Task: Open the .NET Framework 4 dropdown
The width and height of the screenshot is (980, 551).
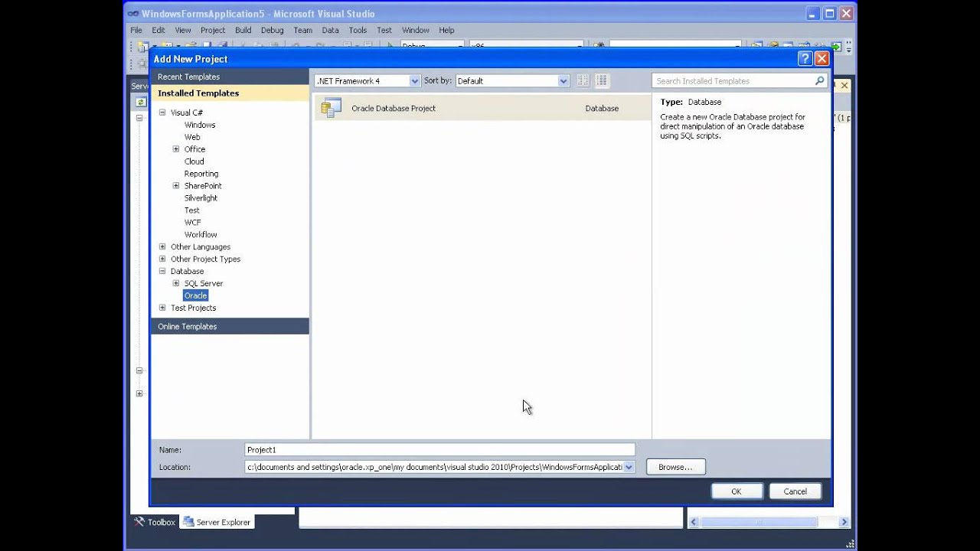Action: click(x=414, y=80)
